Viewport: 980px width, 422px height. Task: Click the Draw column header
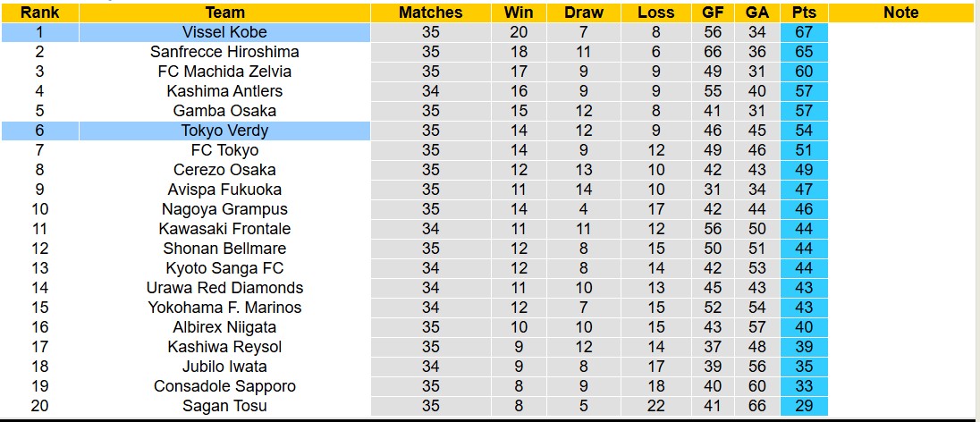click(x=584, y=13)
